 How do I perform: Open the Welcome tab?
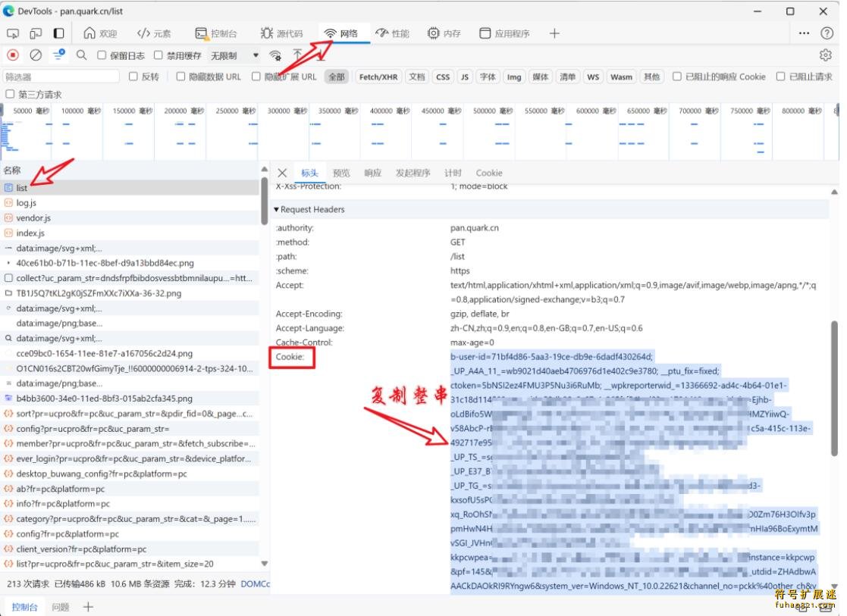click(x=101, y=33)
